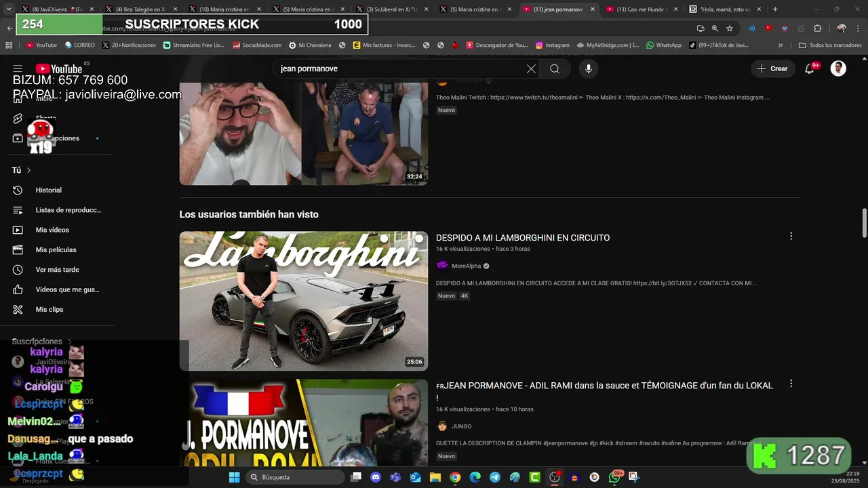Open the Chrome extensions puzzle icon
This screenshot has height=488, width=868.
817,28
